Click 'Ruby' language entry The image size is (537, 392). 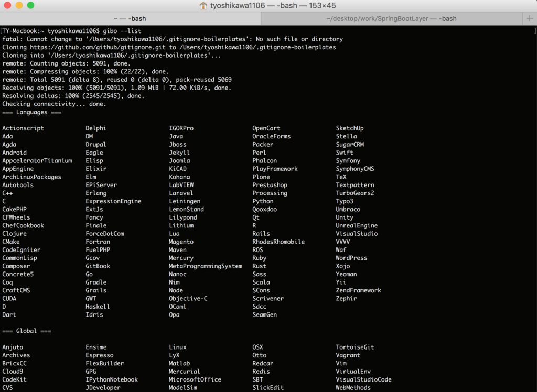pyautogui.click(x=259, y=258)
